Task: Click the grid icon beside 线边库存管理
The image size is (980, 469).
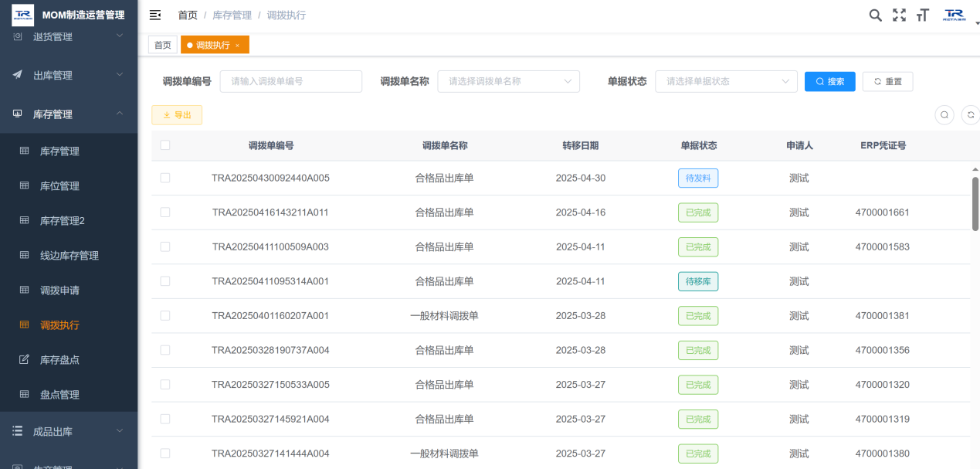Action: click(x=24, y=255)
